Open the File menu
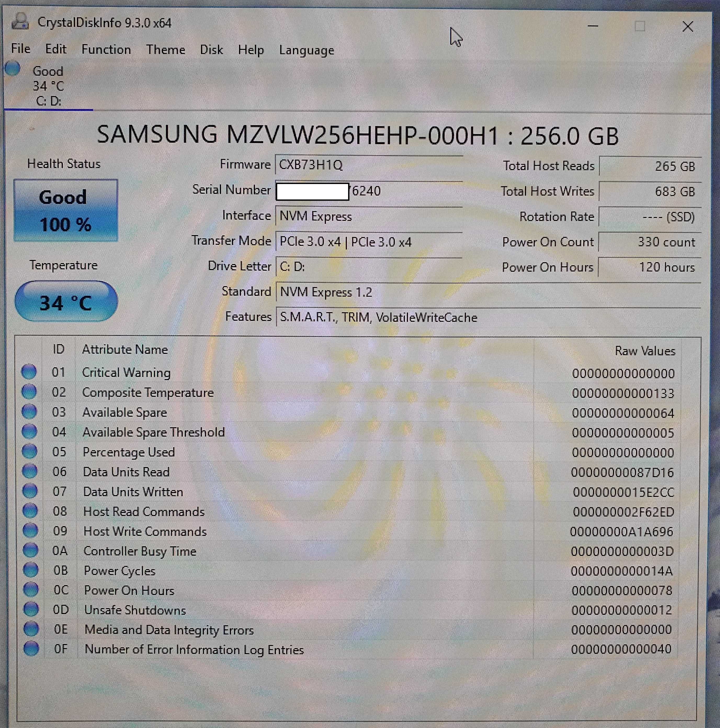The width and height of the screenshot is (720, 728). pos(21,49)
